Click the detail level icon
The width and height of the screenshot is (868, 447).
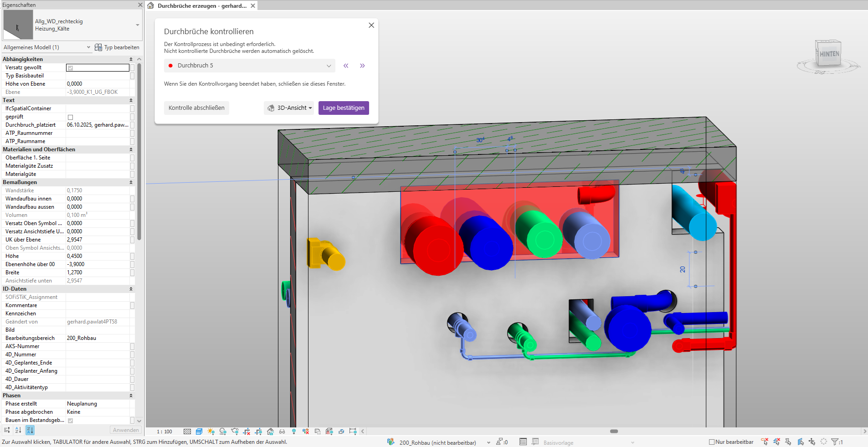pyautogui.click(x=187, y=432)
